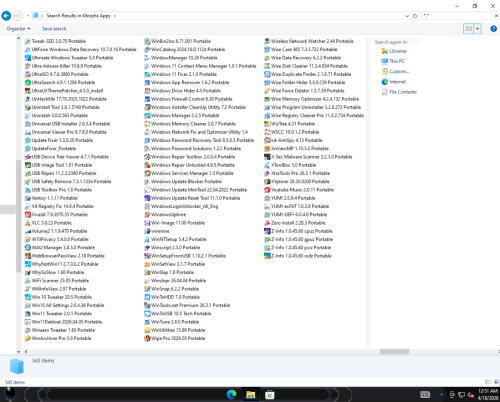Select the Wipe Pro Portable icon
This screenshot has height=402, width=500.
click(x=147, y=338)
